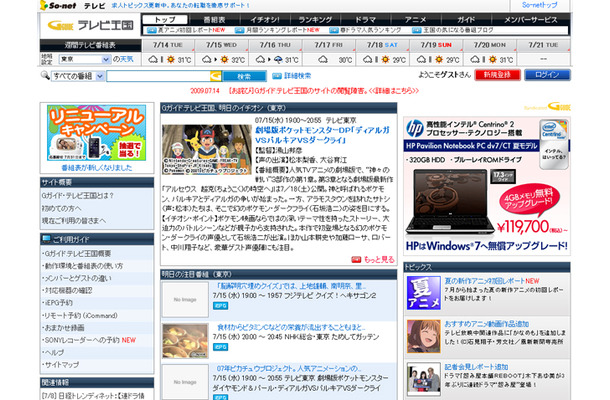Click the red もっと見る icon
This screenshot has width=610, height=400.
tap(356, 260)
